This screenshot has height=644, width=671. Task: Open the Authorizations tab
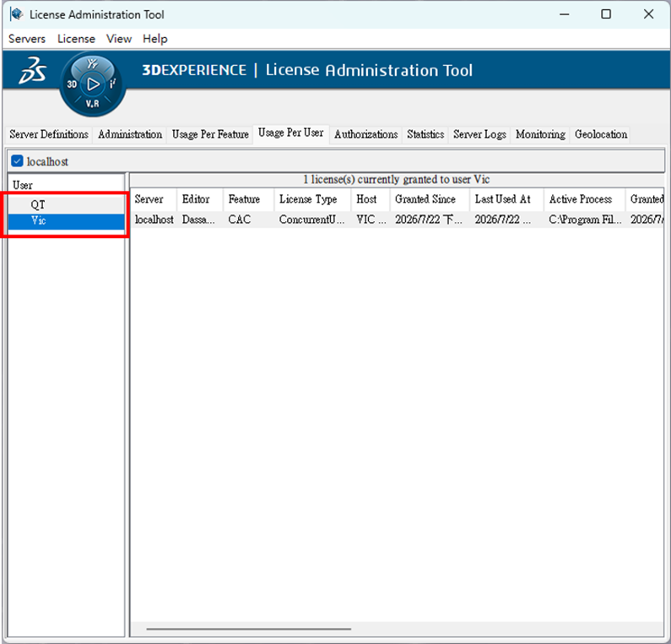[365, 134]
